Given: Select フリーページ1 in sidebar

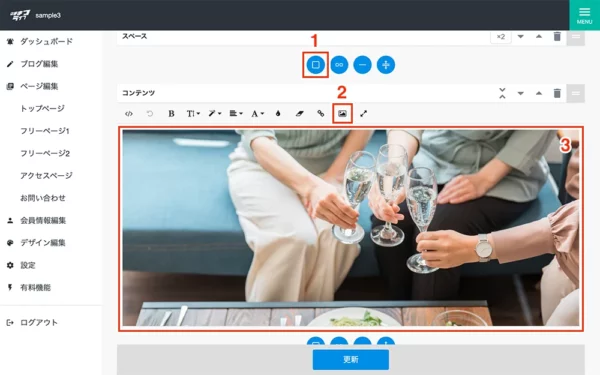Looking at the screenshot, I should 45,131.
